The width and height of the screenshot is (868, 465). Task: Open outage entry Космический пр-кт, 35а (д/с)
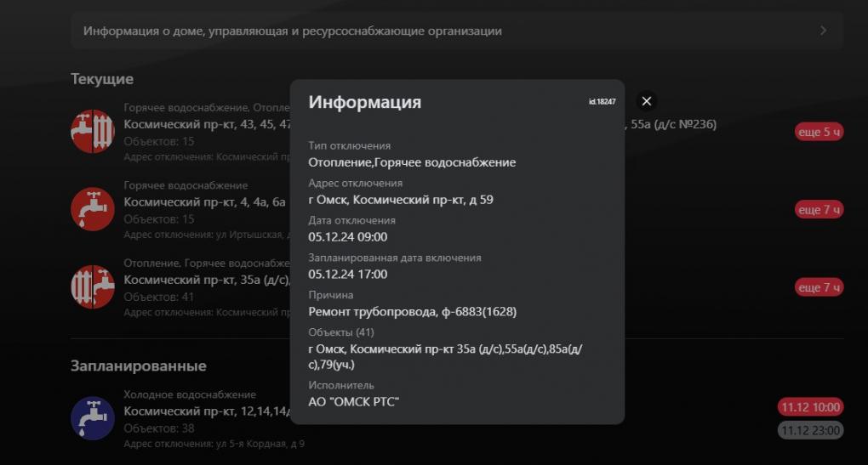207,280
